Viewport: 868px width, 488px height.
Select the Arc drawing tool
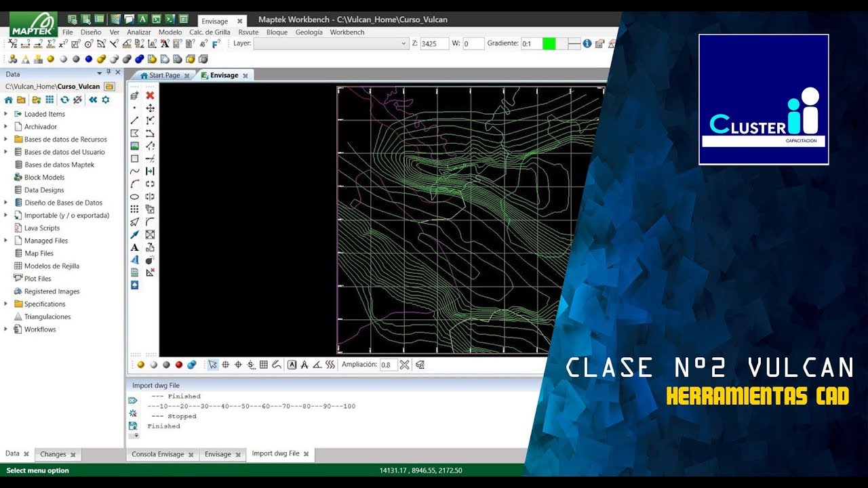click(x=134, y=184)
